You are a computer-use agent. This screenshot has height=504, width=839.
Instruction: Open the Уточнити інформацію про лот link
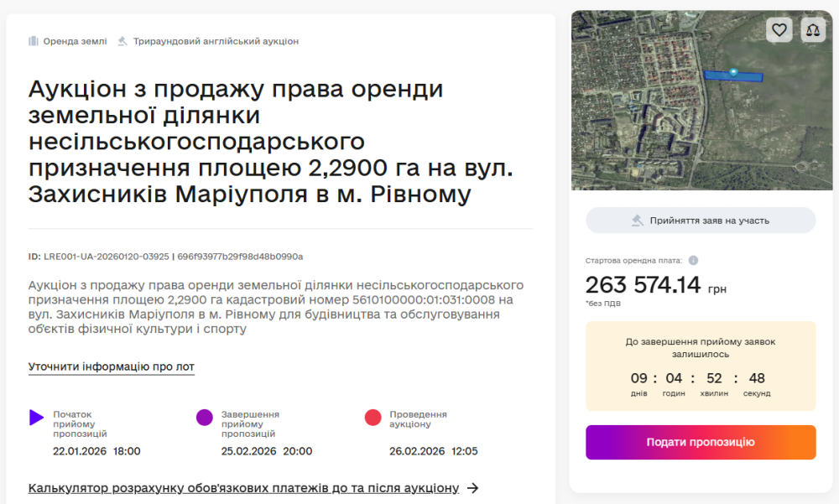coord(112,366)
